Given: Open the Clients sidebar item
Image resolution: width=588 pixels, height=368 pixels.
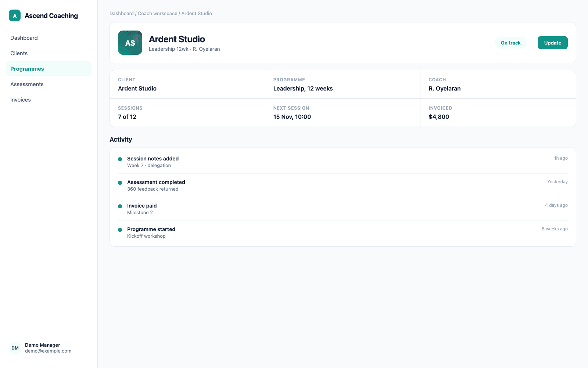Looking at the screenshot, I should pos(49,53).
